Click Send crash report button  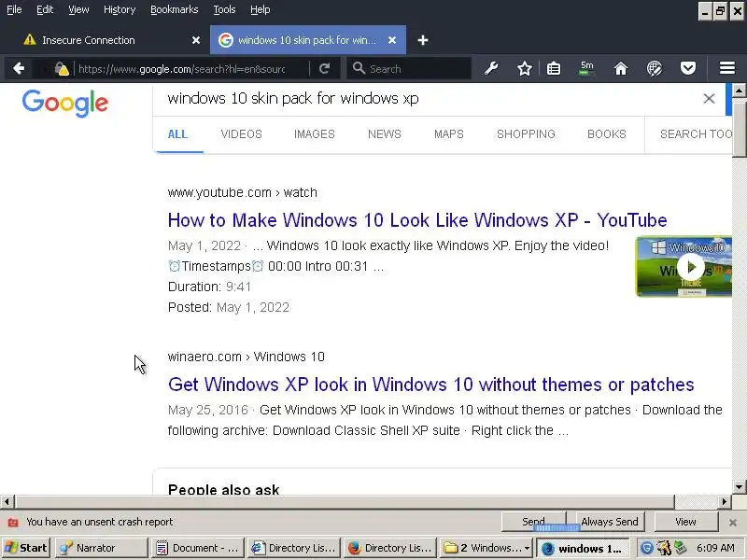pos(533,522)
